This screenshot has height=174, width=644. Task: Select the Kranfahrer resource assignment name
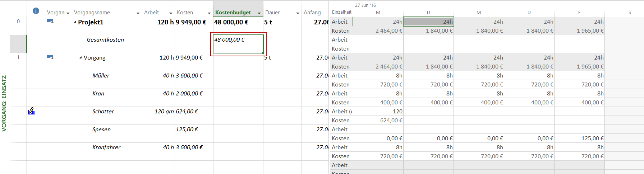pos(106,147)
